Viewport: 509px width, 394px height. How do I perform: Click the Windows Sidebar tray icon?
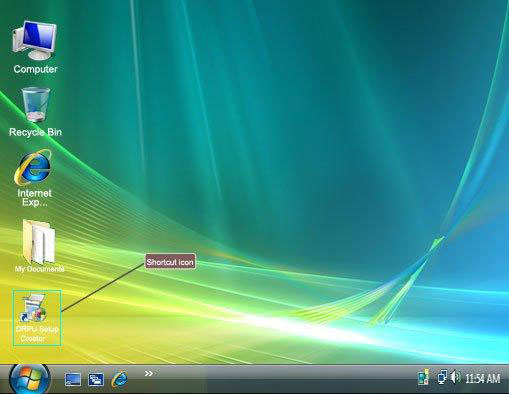pos(423,377)
